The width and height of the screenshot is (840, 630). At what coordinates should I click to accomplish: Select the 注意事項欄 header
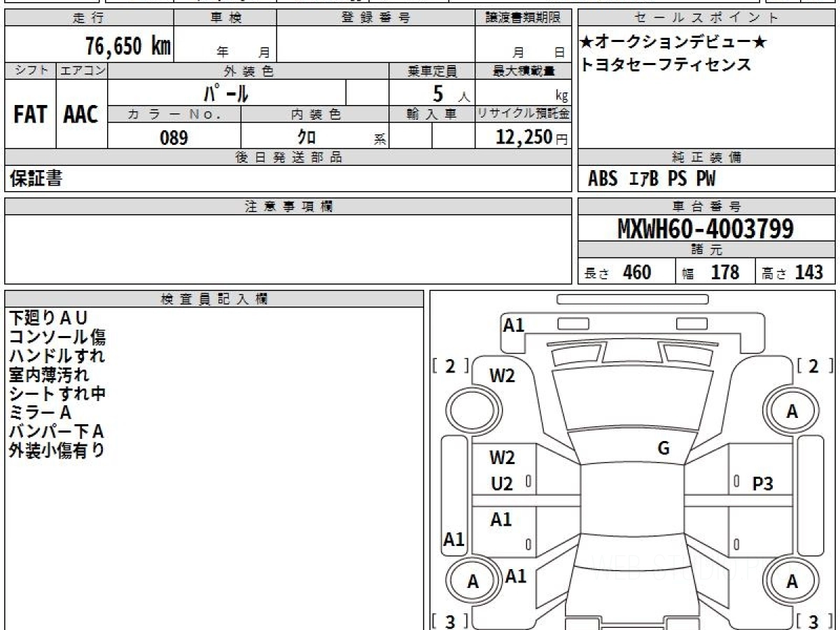click(288, 206)
